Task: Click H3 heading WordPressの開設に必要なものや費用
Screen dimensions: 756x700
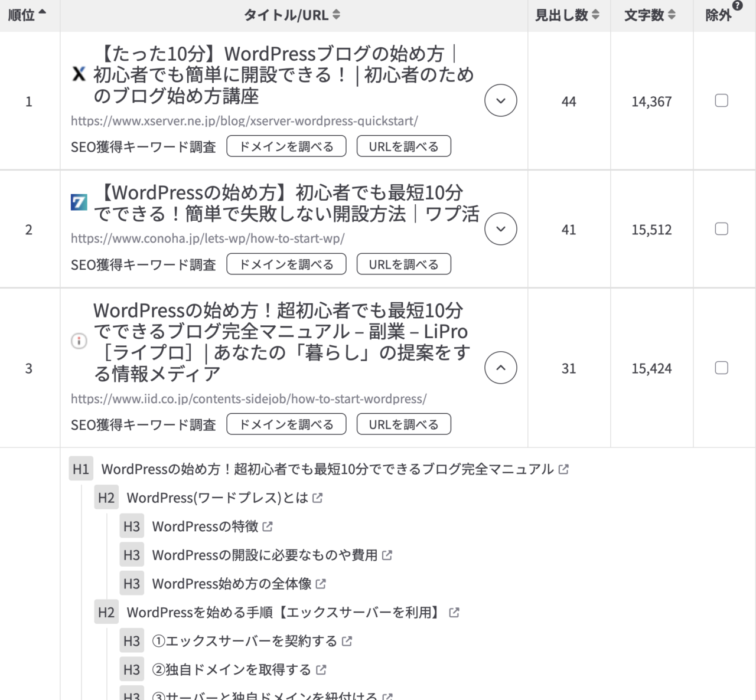Action: tap(265, 555)
